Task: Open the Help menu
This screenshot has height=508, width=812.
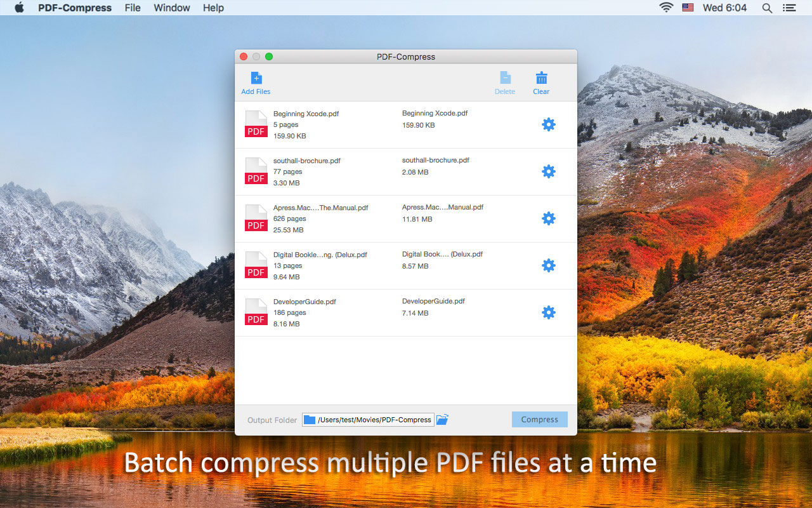Action: 213,8
